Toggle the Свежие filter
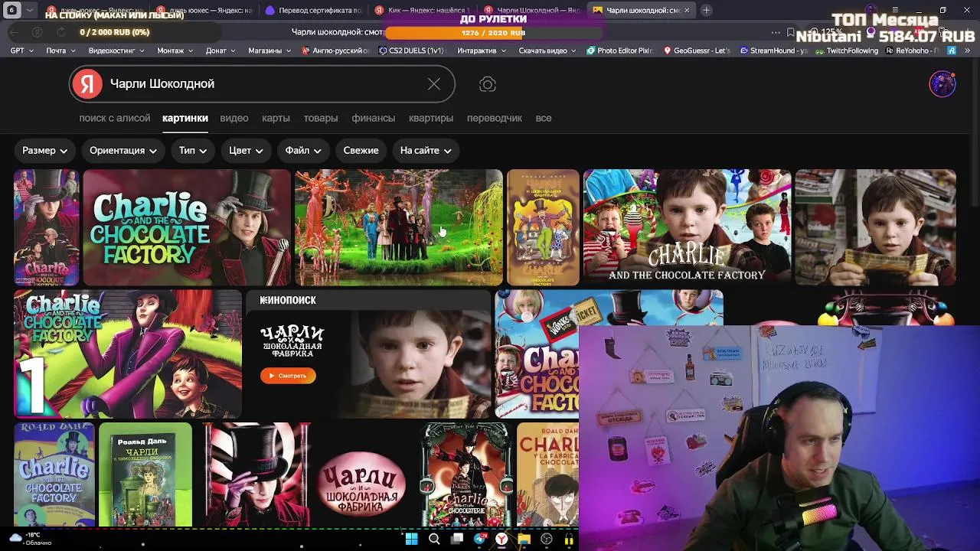 pyautogui.click(x=361, y=151)
